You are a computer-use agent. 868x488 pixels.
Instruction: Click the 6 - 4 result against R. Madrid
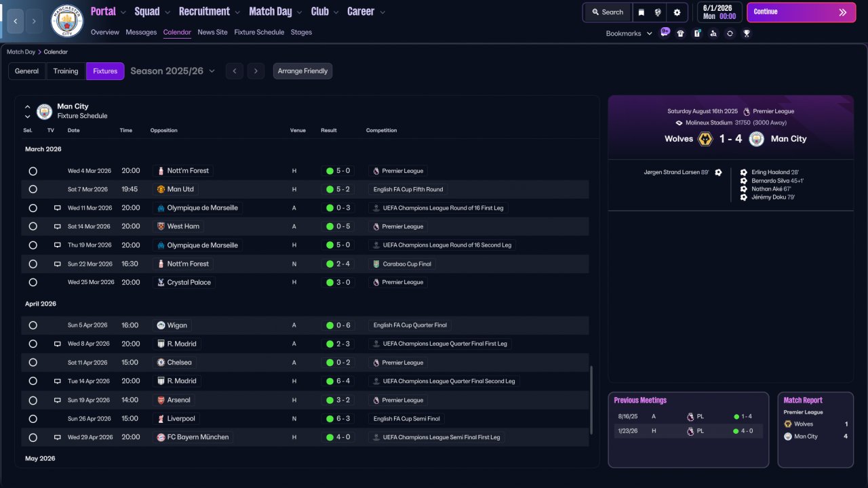[338, 381]
